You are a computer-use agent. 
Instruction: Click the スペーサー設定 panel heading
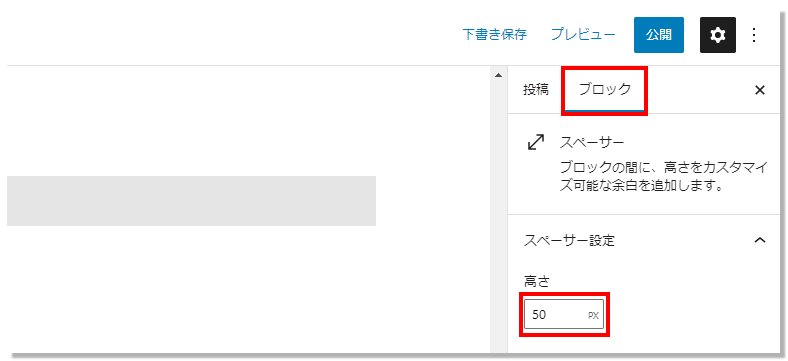coord(569,240)
